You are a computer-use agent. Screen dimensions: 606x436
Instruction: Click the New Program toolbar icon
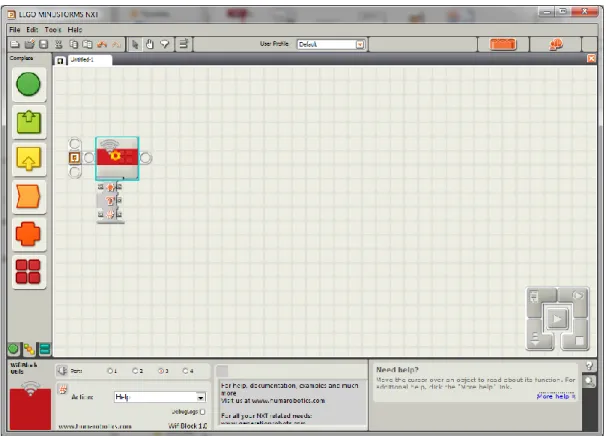[15, 44]
